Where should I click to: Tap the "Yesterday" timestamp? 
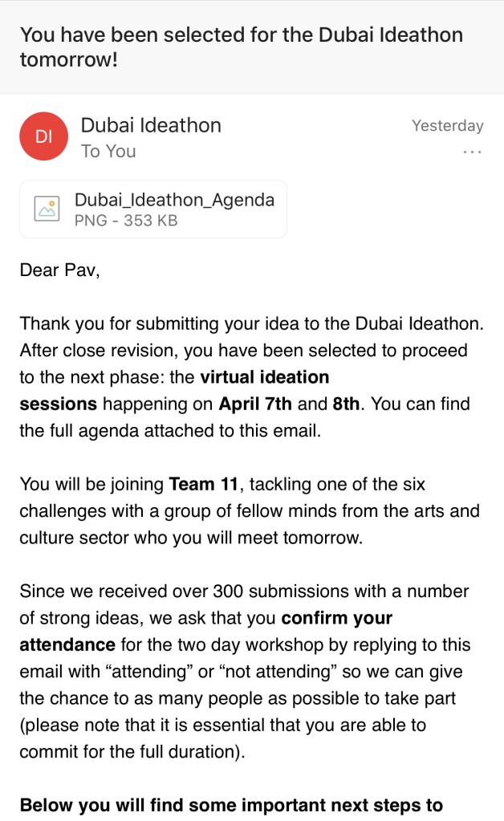(x=447, y=126)
